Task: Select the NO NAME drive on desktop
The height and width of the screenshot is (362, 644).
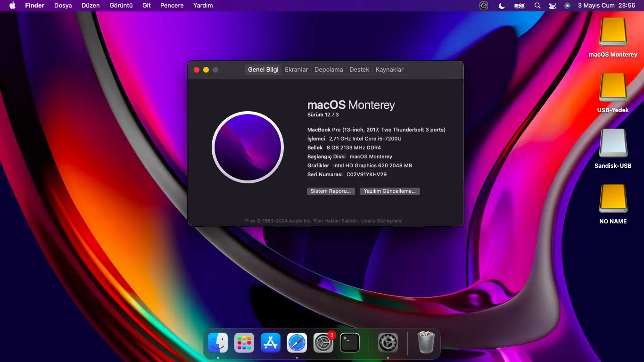Action: [613, 199]
